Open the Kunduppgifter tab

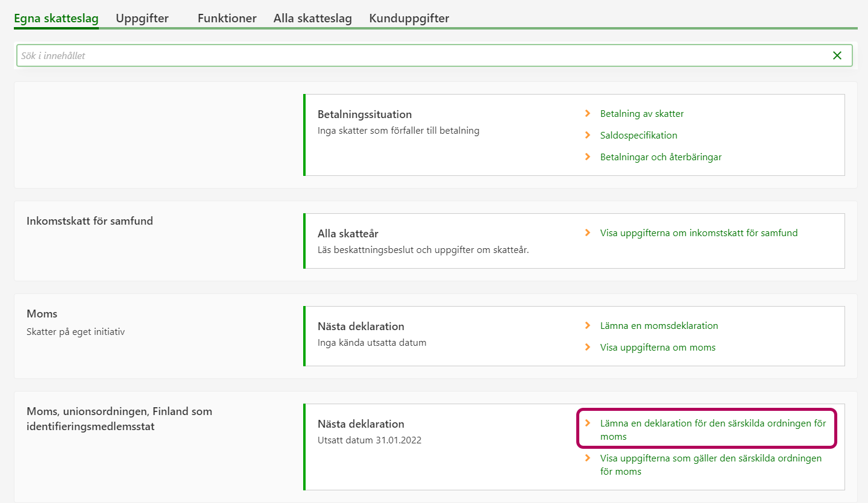pos(409,18)
